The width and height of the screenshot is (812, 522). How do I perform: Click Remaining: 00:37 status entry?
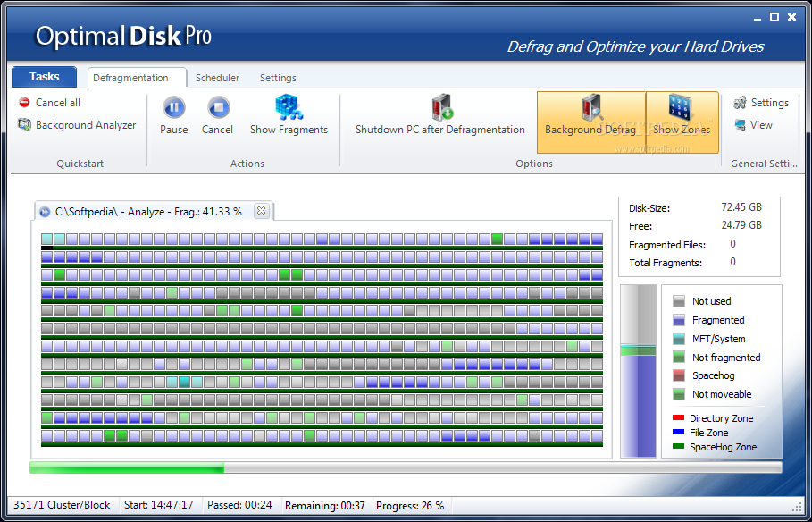coord(324,505)
